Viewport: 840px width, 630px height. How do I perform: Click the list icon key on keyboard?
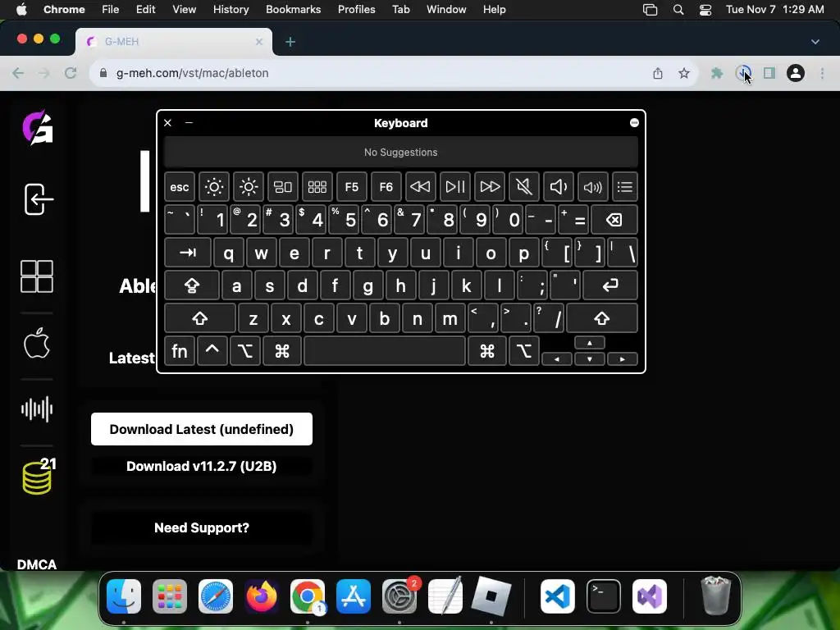point(624,187)
